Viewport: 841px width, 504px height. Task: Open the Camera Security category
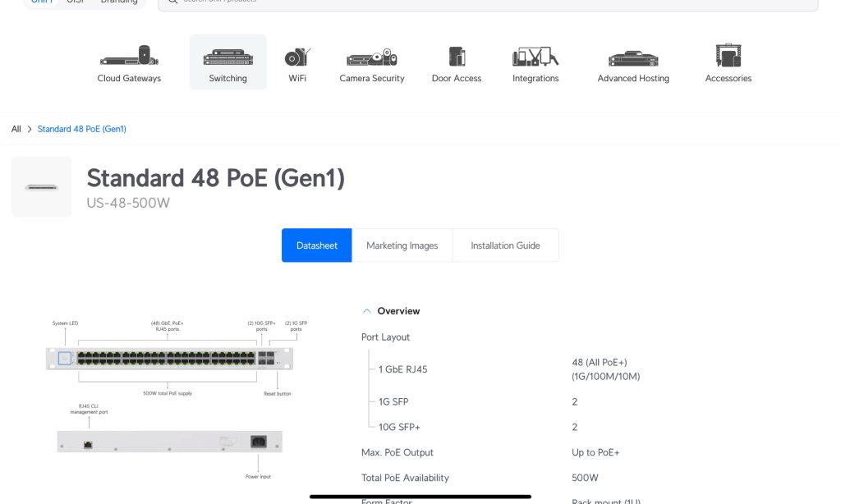click(x=372, y=63)
